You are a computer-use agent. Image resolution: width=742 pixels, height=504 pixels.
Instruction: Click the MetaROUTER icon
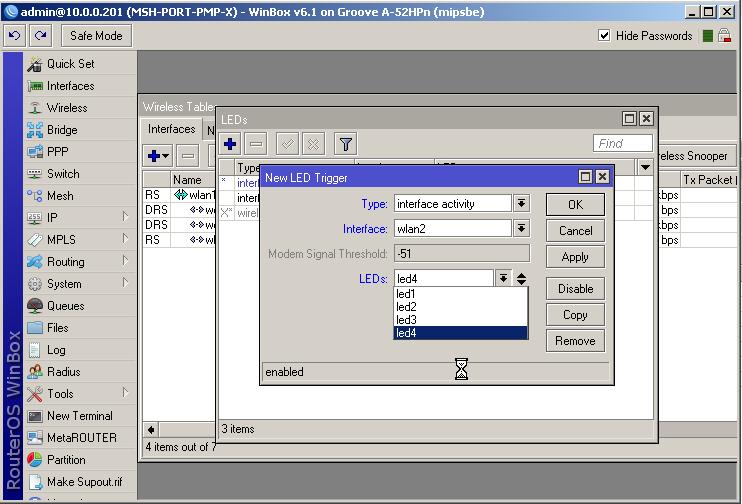[x=35, y=438]
